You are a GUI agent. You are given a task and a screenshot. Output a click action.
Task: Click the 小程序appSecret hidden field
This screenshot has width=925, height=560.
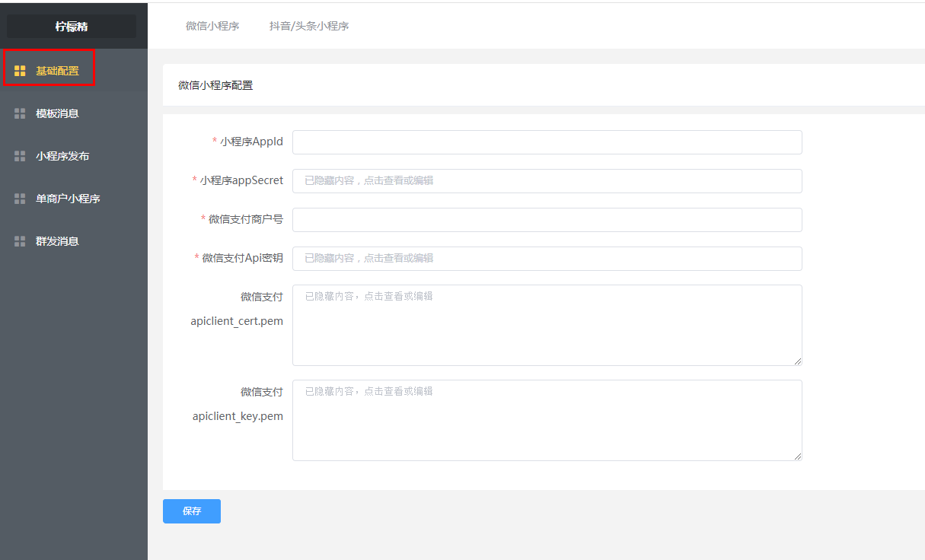point(547,181)
